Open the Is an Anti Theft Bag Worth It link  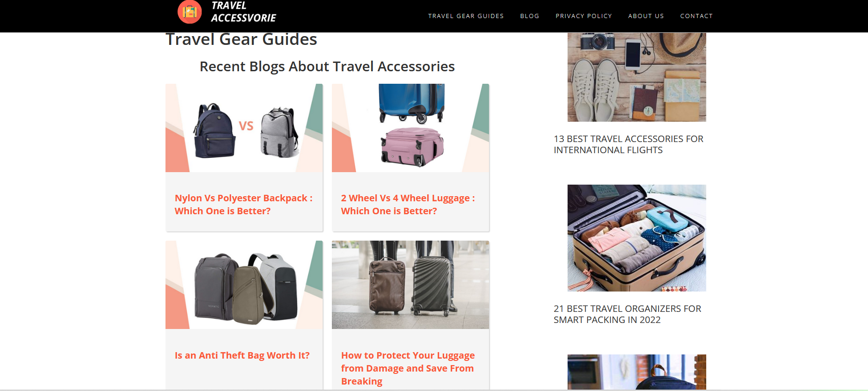coord(242,355)
